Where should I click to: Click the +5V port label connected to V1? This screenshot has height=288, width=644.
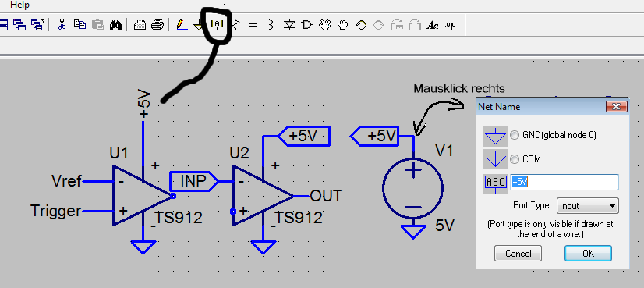[x=374, y=136]
